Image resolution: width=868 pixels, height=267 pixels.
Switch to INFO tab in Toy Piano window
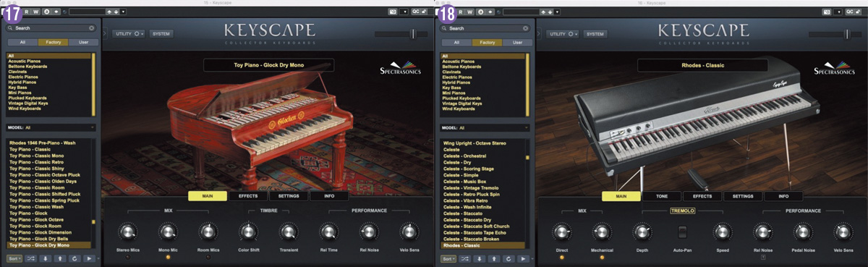pos(329,196)
